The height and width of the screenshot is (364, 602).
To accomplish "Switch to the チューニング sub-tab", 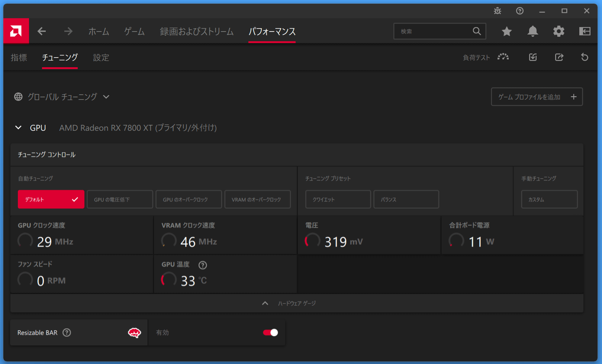I will click(60, 57).
